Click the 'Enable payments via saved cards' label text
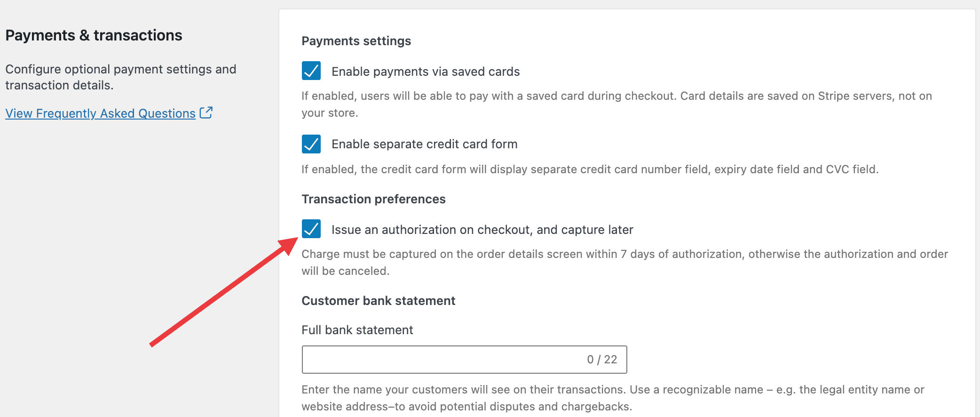Viewport: 980px width, 417px height. [x=426, y=72]
